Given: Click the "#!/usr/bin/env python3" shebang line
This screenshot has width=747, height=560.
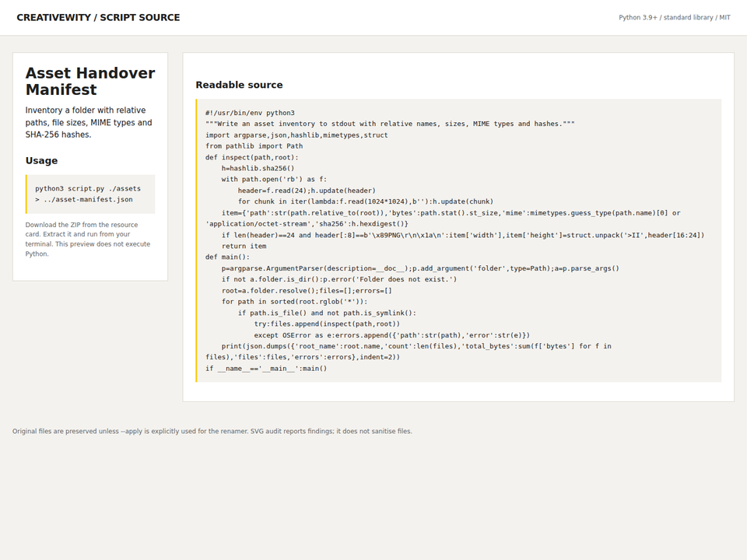Looking at the screenshot, I should (x=250, y=113).
